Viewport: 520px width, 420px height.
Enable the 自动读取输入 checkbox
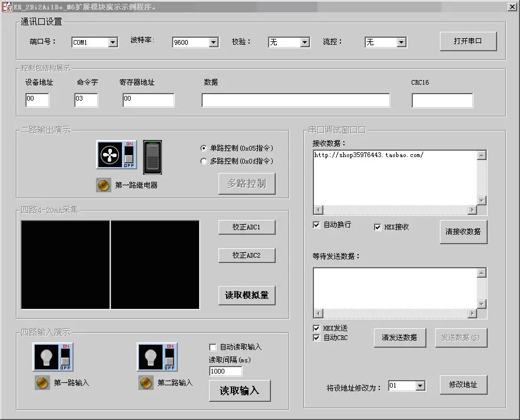(x=213, y=347)
